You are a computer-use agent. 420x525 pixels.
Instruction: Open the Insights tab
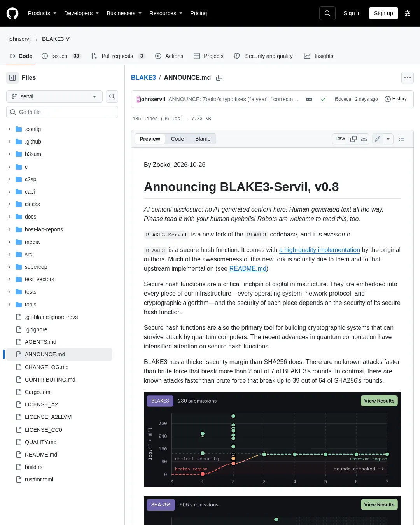click(x=319, y=56)
